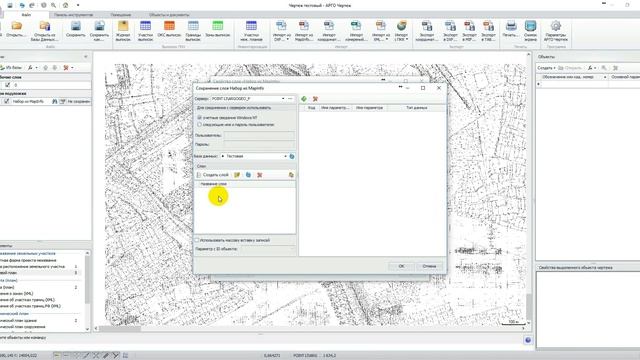The width and height of the screenshot is (640, 360).
Task: Click Экспорт в MIF ribbon icon
Action: click(x=469, y=26)
